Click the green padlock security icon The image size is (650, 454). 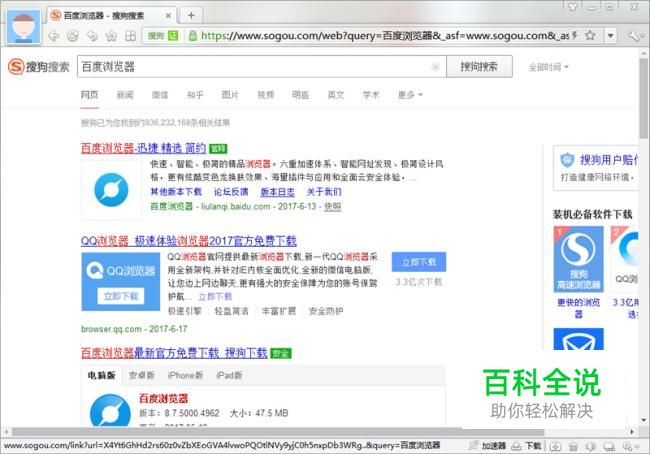point(192,36)
